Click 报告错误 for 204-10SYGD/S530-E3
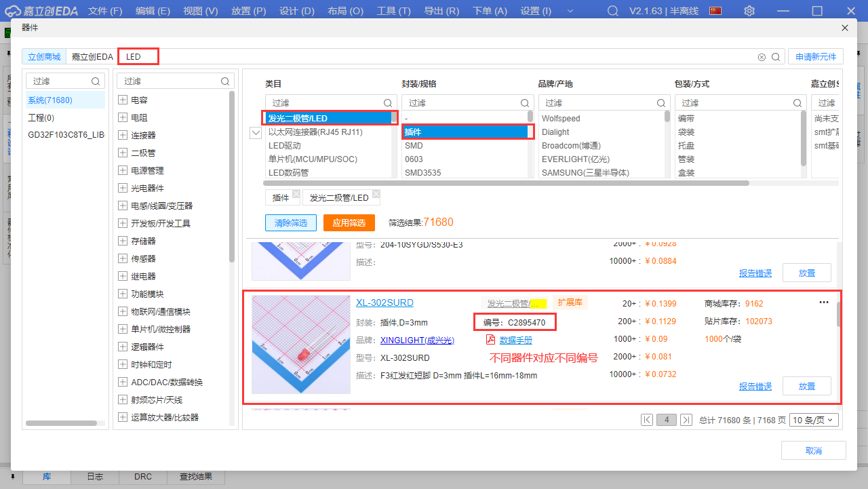Image resolution: width=868 pixels, height=489 pixels. click(x=755, y=273)
